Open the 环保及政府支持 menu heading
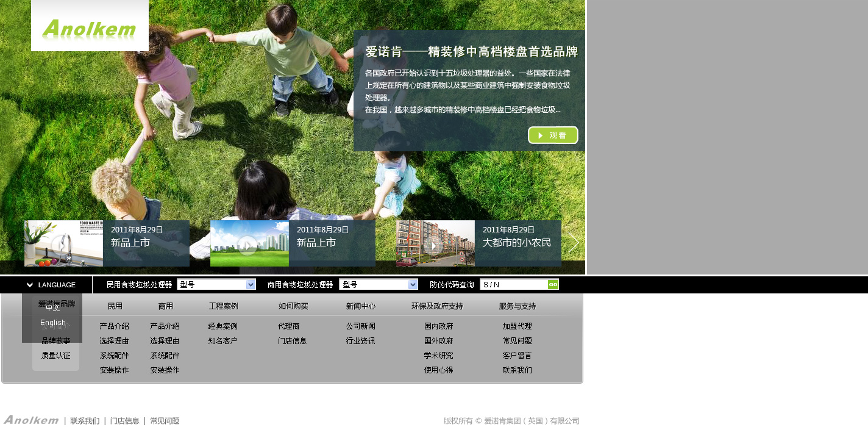 tap(437, 306)
